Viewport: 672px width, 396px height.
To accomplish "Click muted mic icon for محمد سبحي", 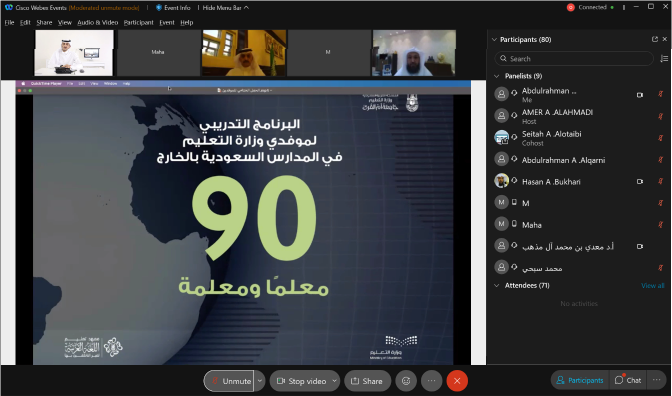I will (661, 268).
